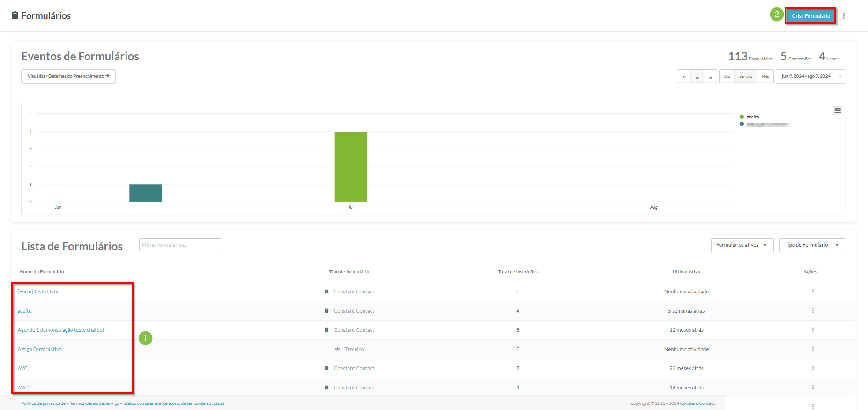Open Visualizar Detalhes do Preenchimento
The image size is (868, 410).
point(68,76)
